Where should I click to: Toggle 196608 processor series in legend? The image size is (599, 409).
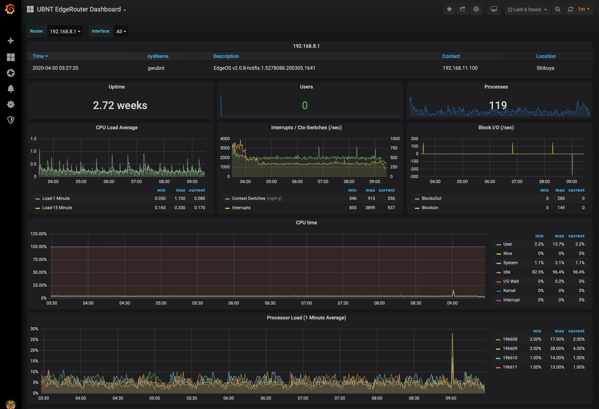(x=510, y=339)
